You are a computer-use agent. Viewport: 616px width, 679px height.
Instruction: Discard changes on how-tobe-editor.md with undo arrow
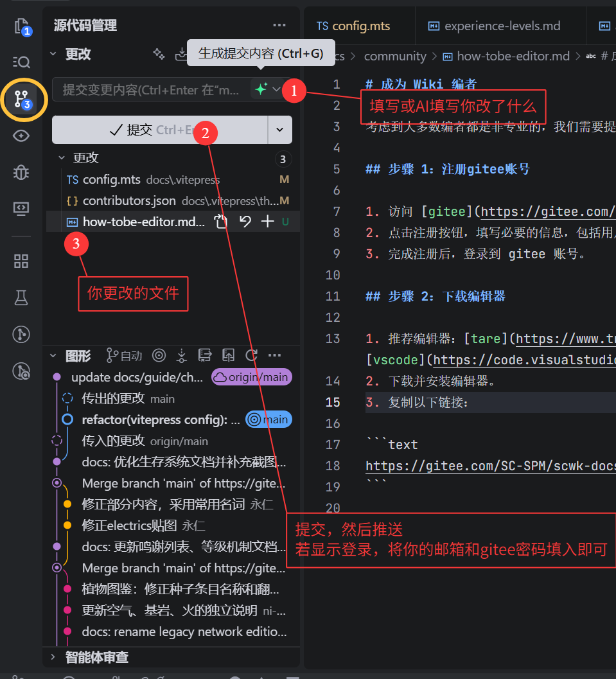[245, 222]
